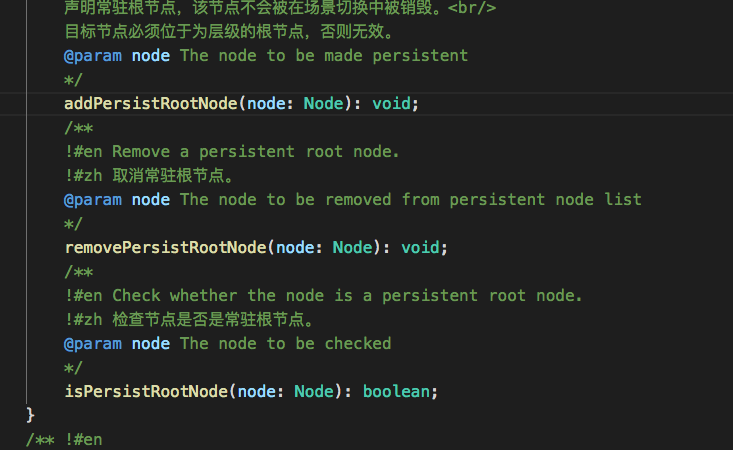Click the '!#zh 取消常驻根节点' comment line
733x450 pixels.
point(150,175)
